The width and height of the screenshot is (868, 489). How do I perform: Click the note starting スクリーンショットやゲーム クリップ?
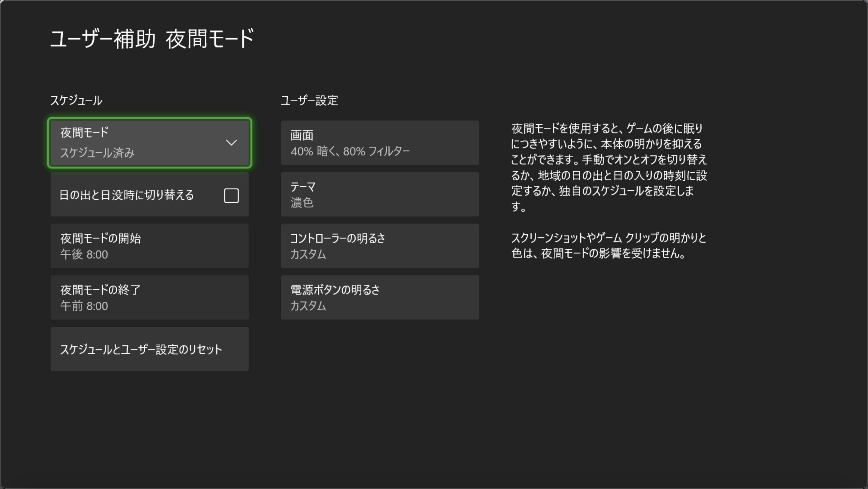click(x=609, y=245)
